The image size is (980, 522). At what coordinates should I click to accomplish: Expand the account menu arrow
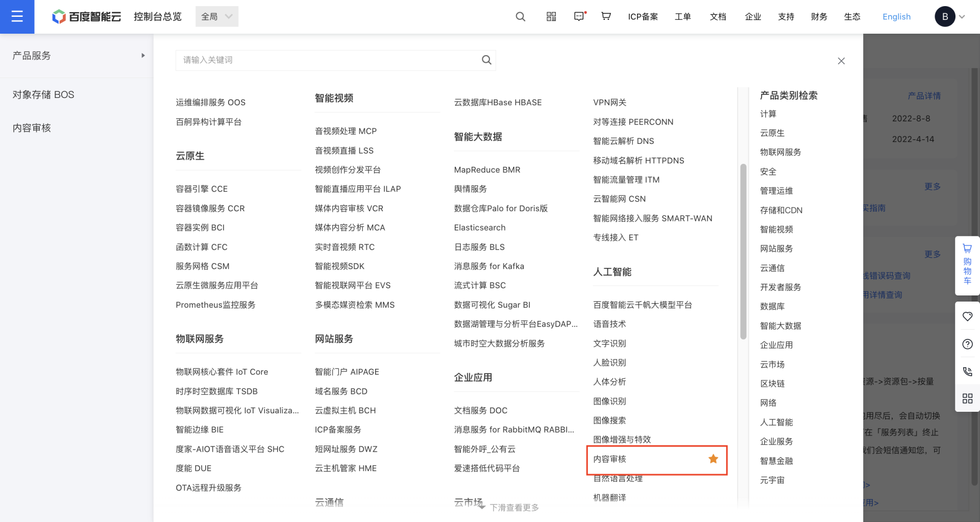[x=962, y=17]
